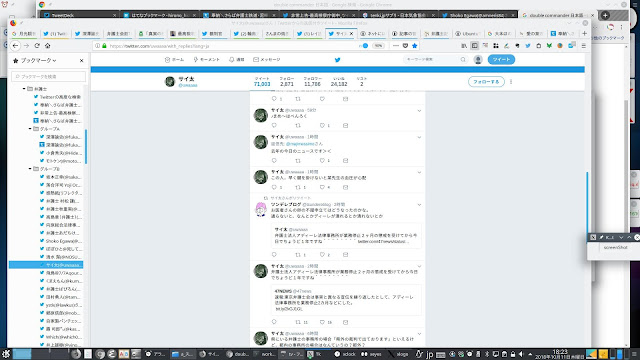Open the Firefox home page icon
640x360 pixels.
[47, 46]
